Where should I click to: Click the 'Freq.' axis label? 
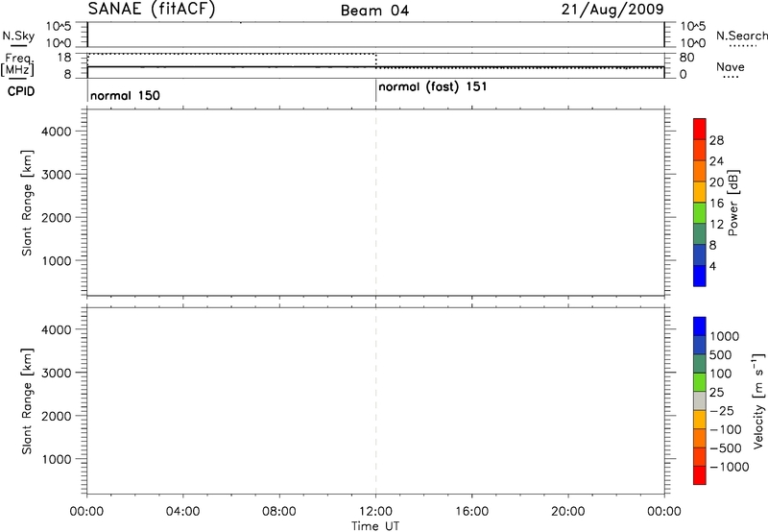pos(19,59)
